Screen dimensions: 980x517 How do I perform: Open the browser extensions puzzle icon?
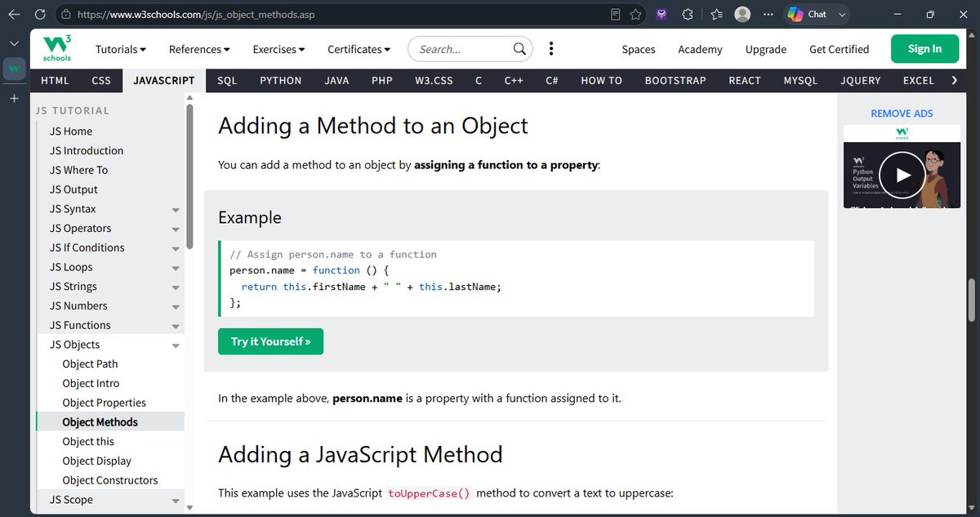pyautogui.click(x=688, y=14)
